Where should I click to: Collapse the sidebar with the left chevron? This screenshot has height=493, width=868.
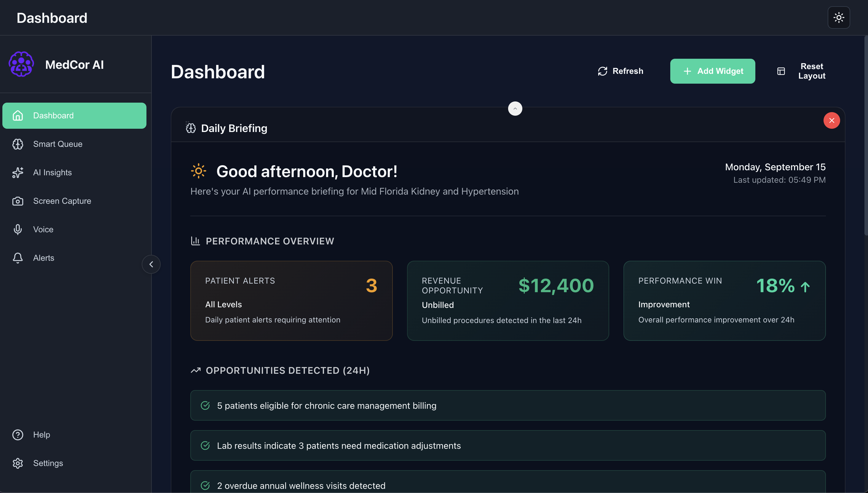[151, 264]
